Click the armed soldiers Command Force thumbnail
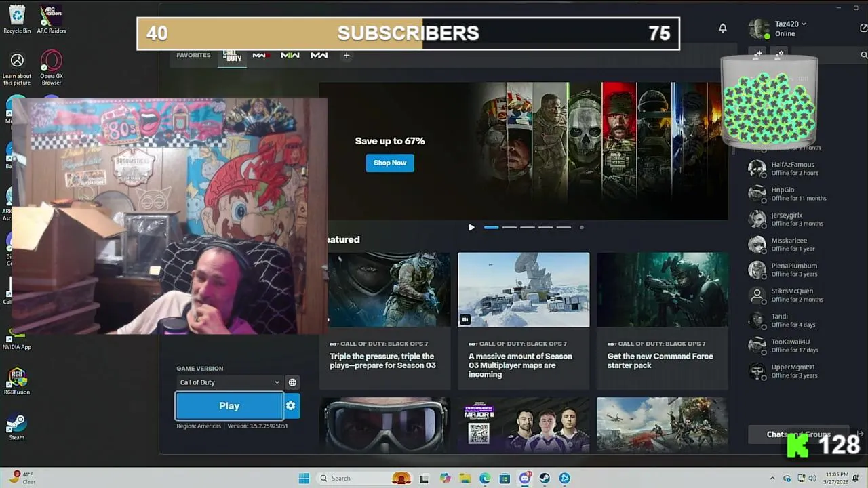868x488 pixels. point(663,289)
